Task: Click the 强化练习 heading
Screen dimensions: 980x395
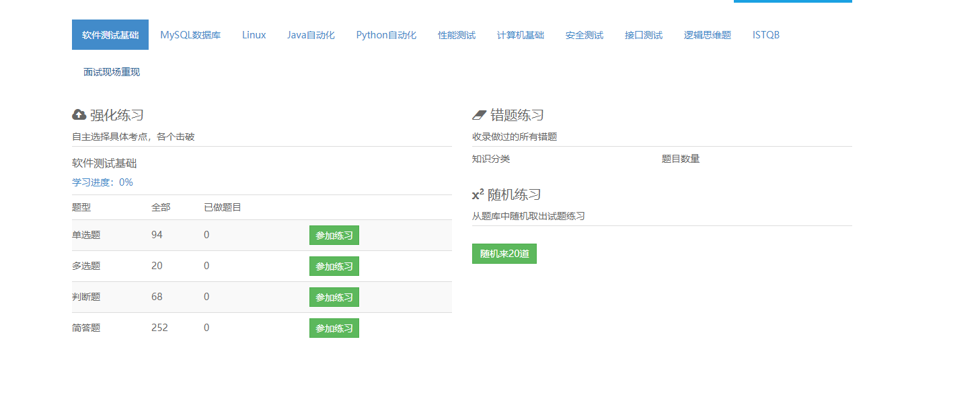Action: click(117, 115)
